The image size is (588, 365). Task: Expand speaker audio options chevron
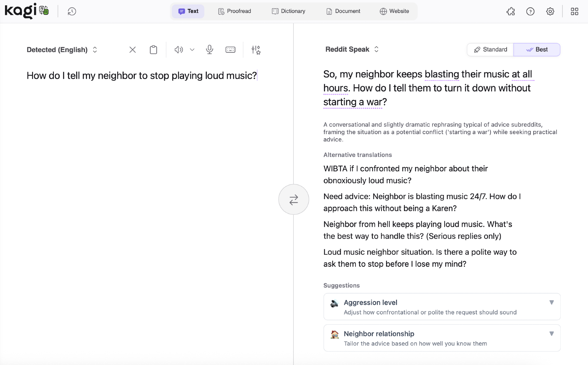(192, 50)
